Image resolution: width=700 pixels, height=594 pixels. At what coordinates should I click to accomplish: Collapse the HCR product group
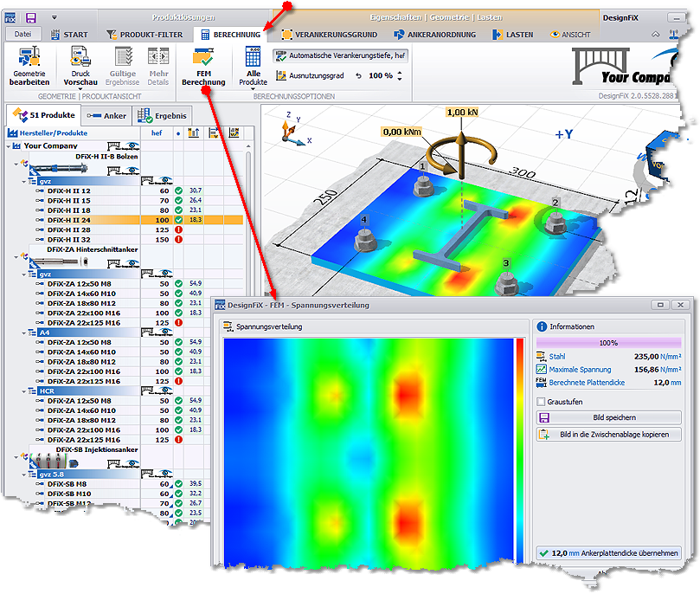click(x=24, y=391)
